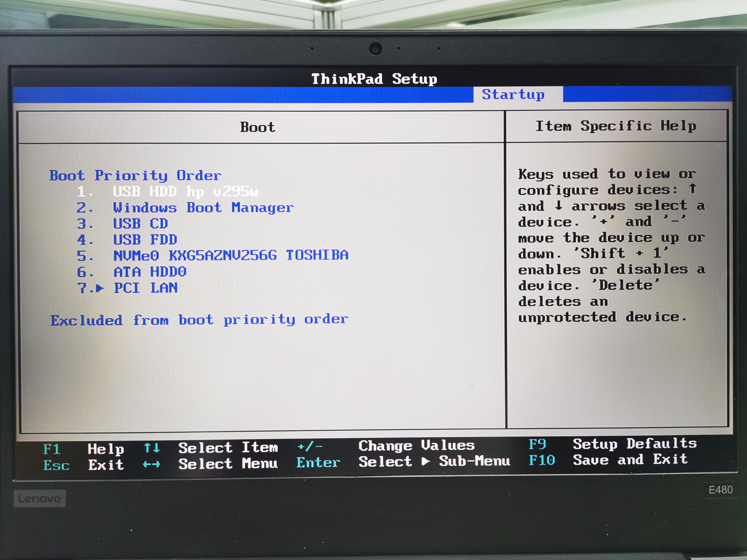The image size is (747, 560).
Task: Click the +/- Change Values hint
Action: coord(386,446)
